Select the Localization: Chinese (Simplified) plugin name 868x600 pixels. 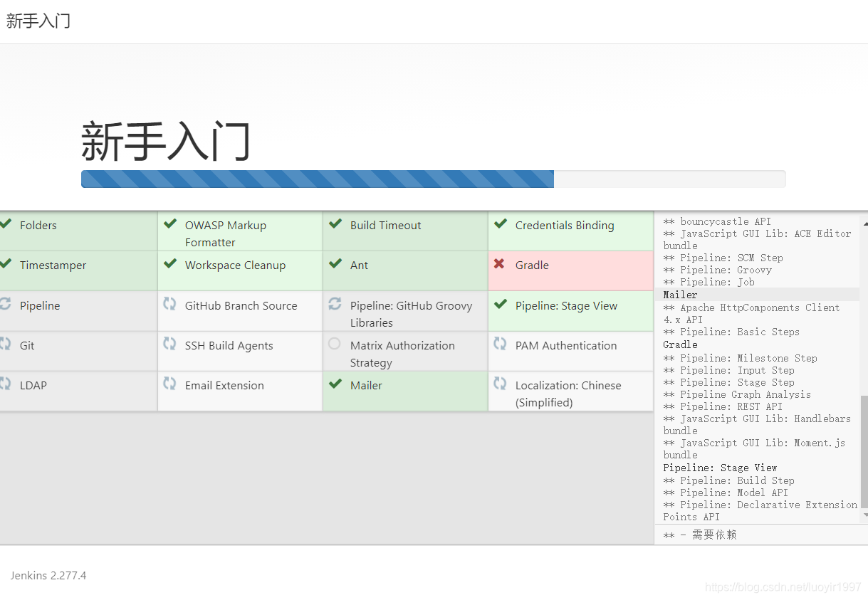click(x=568, y=394)
